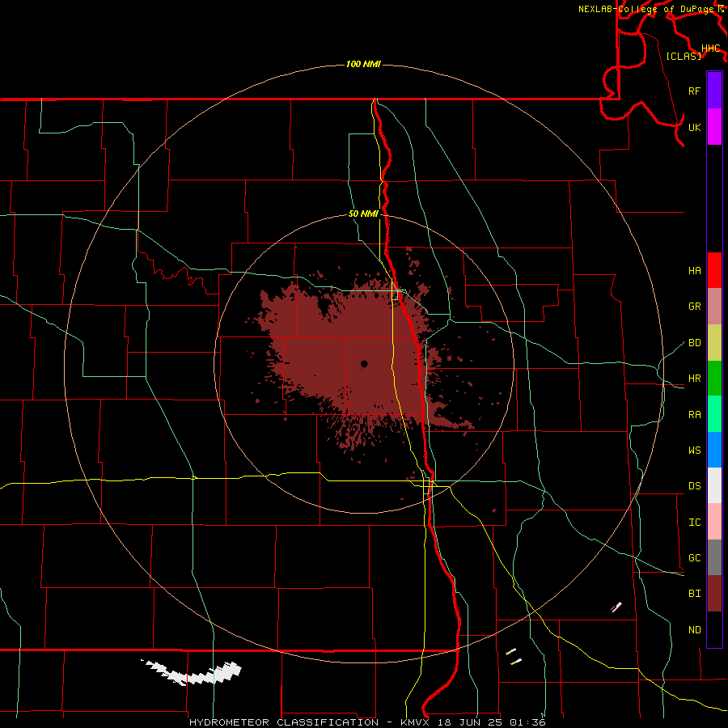
Task: Click the small pink ice crystal echo
Action: [x=616, y=607]
